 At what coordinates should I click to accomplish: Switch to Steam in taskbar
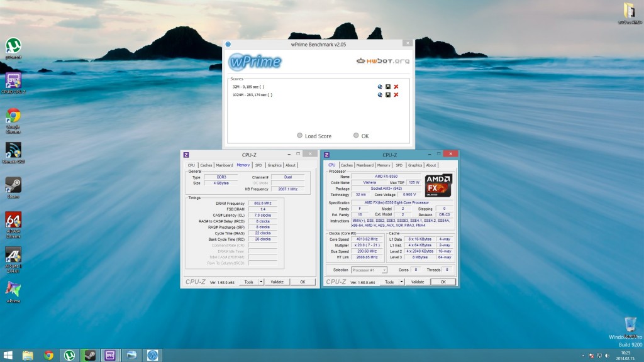click(x=90, y=355)
